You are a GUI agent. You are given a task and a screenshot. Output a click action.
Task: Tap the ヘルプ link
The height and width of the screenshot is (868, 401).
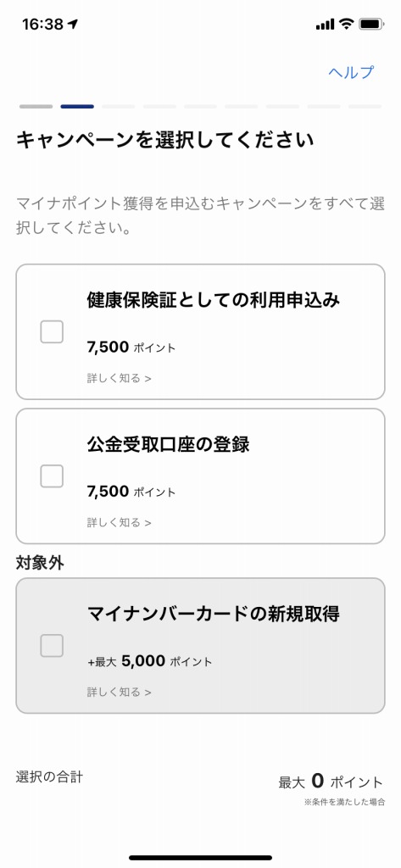point(351,72)
